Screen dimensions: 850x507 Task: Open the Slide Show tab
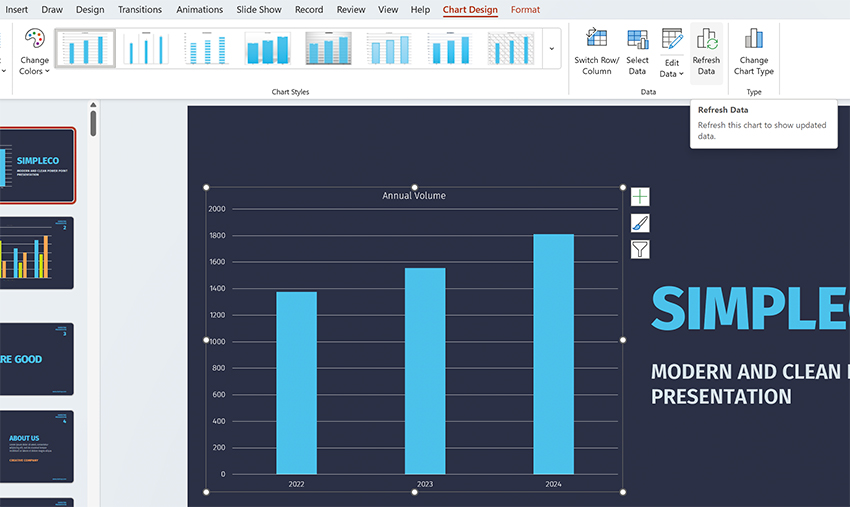click(x=259, y=9)
